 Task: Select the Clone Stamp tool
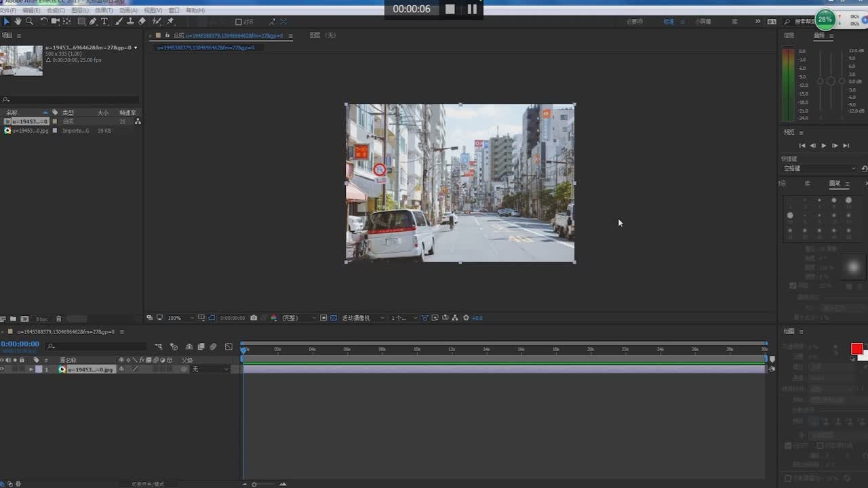pos(130,22)
